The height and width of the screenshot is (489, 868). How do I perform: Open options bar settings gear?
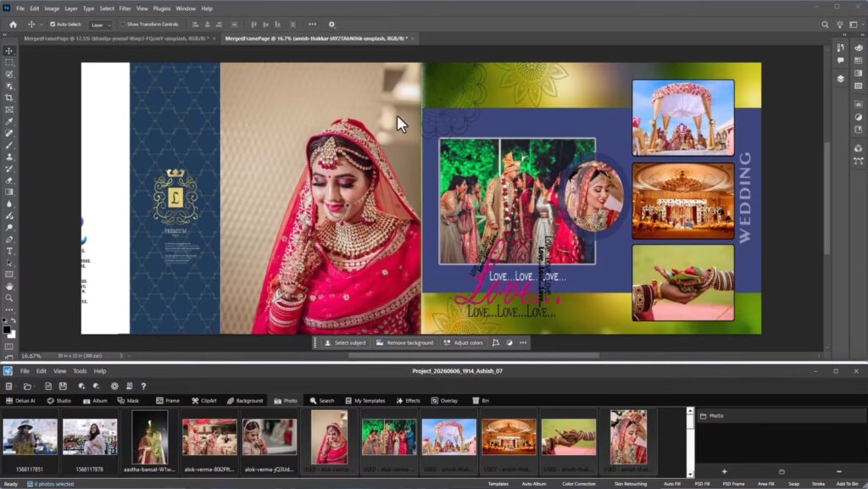(x=331, y=25)
